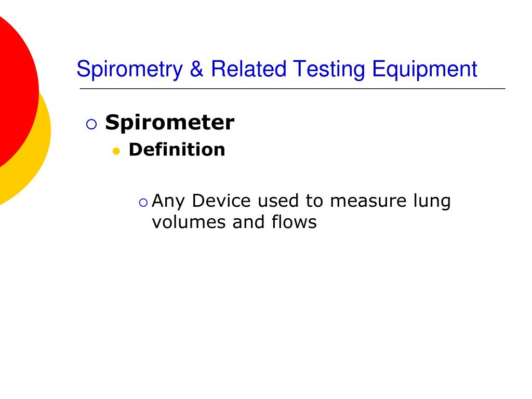Click the word 'Device' in the definition text
The height and width of the screenshot is (399, 532).
(x=221, y=201)
